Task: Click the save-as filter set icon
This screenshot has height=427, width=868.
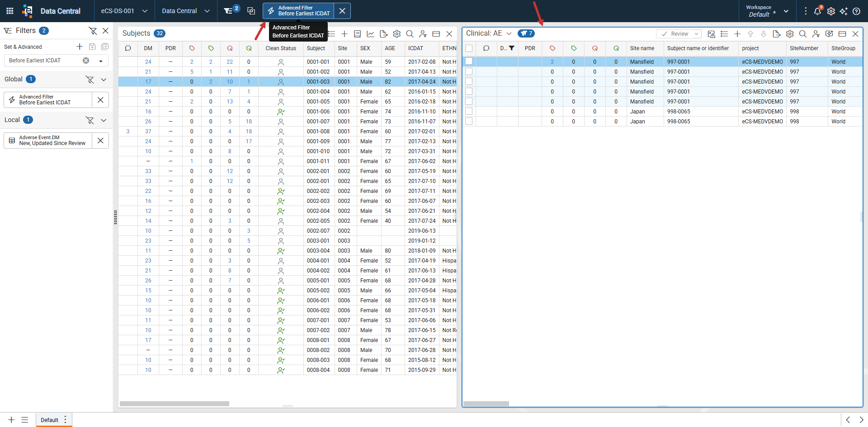Action: pos(105,47)
